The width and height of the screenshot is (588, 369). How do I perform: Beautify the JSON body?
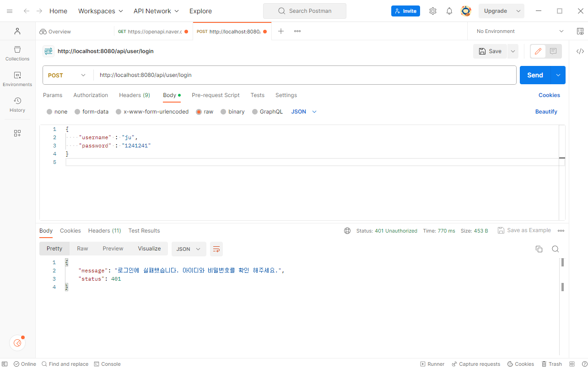coord(546,112)
